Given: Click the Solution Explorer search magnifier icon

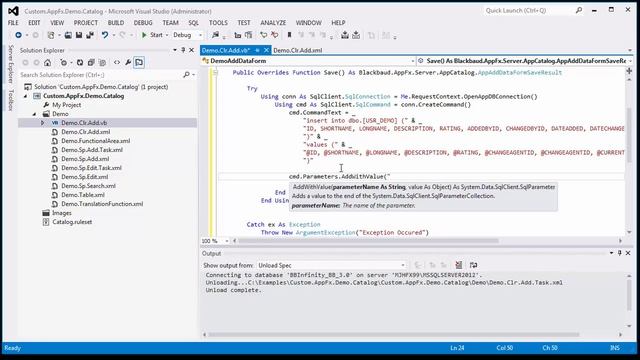Looking at the screenshot, I should [187, 75].
